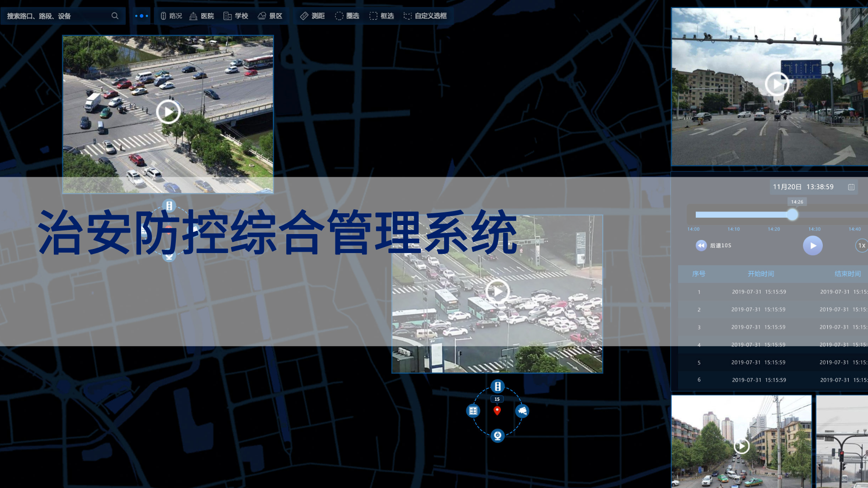Click the surveillance camera icon on radial menu

(x=522, y=411)
